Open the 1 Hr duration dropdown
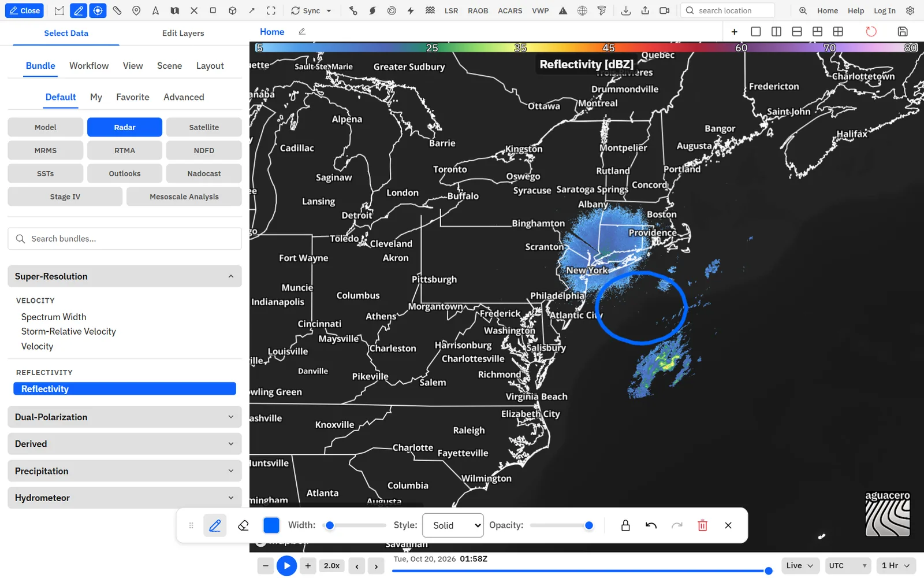 click(x=896, y=566)
